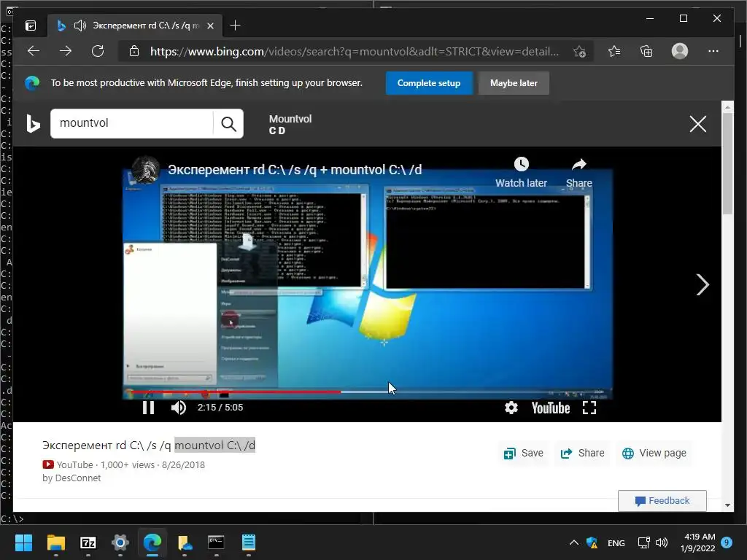Click the Complete setup button
The height and width of the screenshot is (560, 747).
[x=429, y=83]
